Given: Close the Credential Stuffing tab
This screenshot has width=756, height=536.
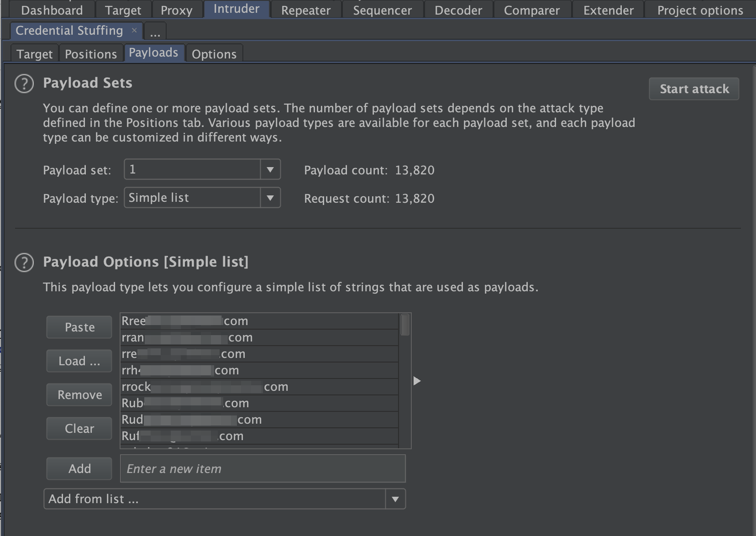Looking at the screenshot, I should click(134, 30).
